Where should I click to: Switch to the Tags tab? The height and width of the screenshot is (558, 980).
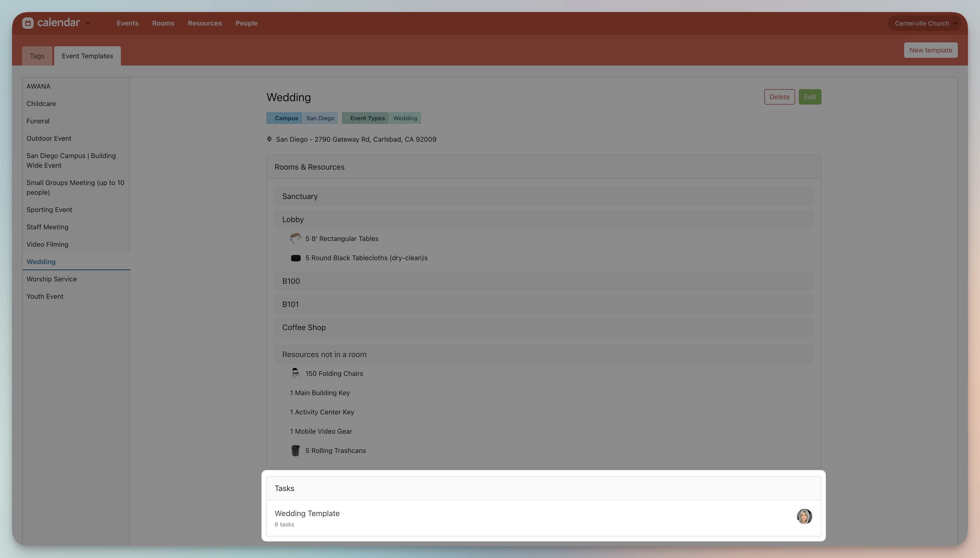[x=37, y=56]
